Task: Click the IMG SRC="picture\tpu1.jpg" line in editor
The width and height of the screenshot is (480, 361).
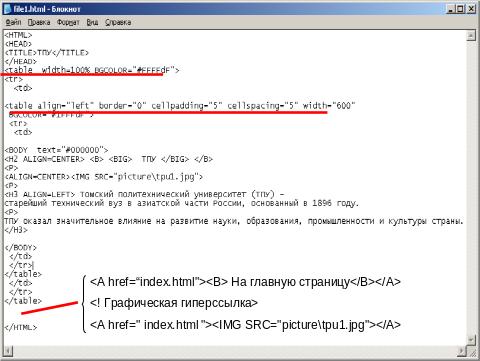Action: point(104,177)
